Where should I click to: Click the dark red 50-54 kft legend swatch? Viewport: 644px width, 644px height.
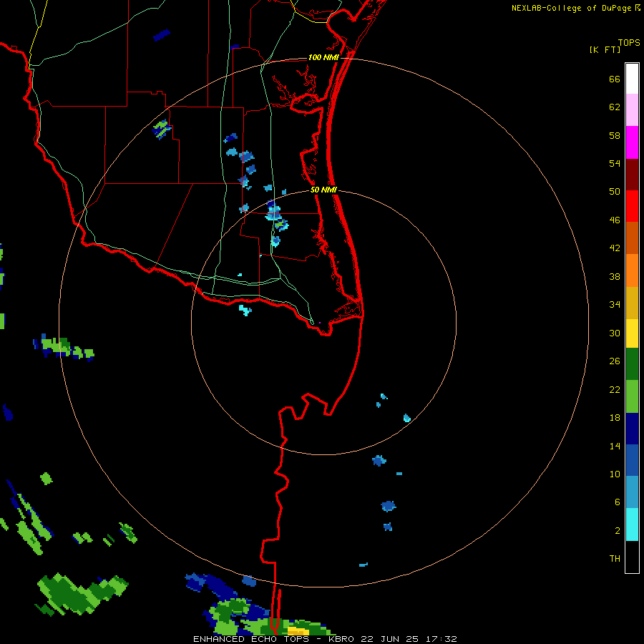(x=632, y=175)
